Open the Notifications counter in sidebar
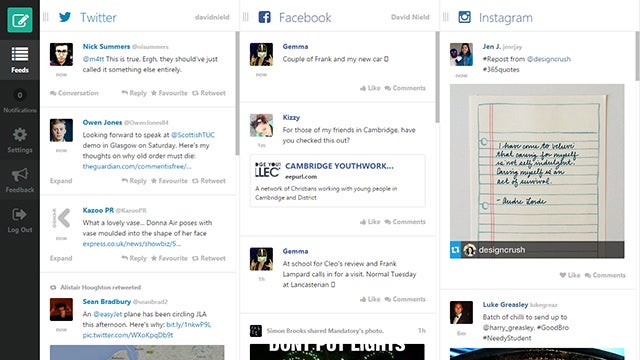This screenshot has width=640, height=360. coord(20,100)
